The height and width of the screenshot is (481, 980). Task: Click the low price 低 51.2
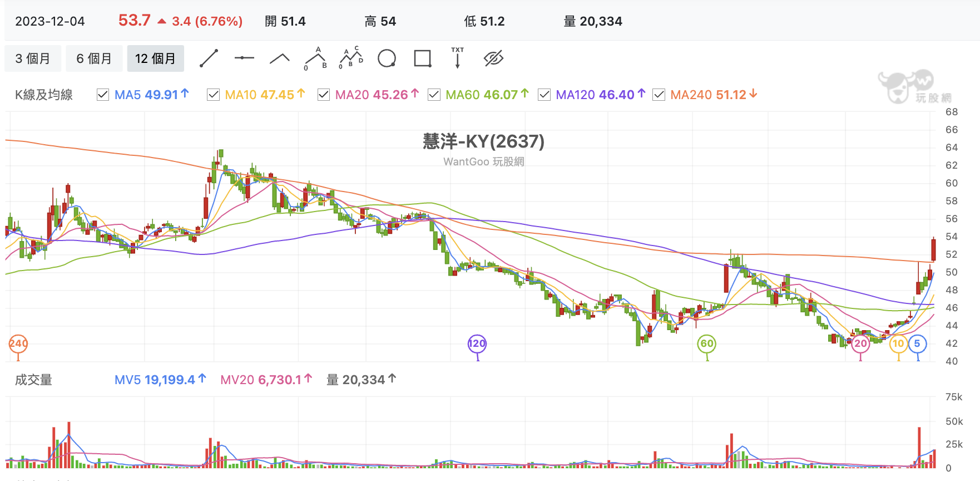coord(484,21)
